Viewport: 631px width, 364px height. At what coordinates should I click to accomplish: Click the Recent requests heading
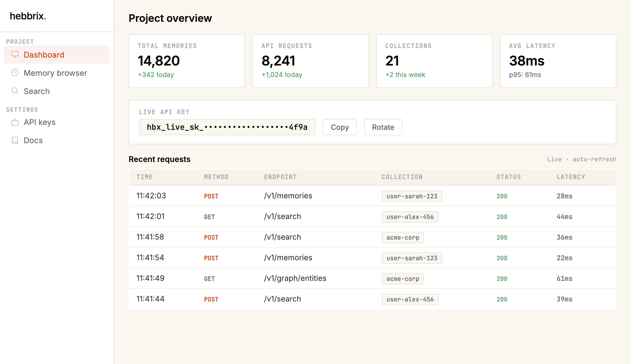click(x=160, y=159)
